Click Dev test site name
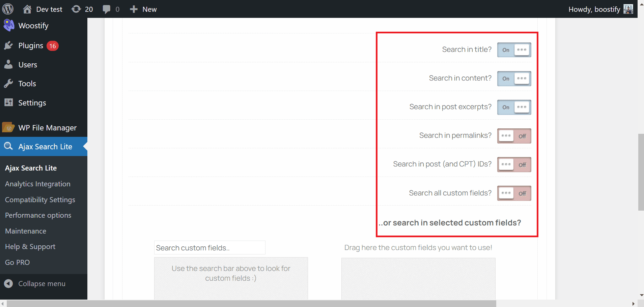Image resolution: width=644 pixels, height=307 pixels. tap(49, 9)
